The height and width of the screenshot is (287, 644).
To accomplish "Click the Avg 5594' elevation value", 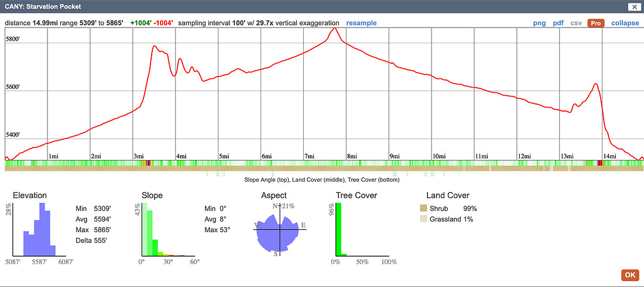I will coord(94,219).
